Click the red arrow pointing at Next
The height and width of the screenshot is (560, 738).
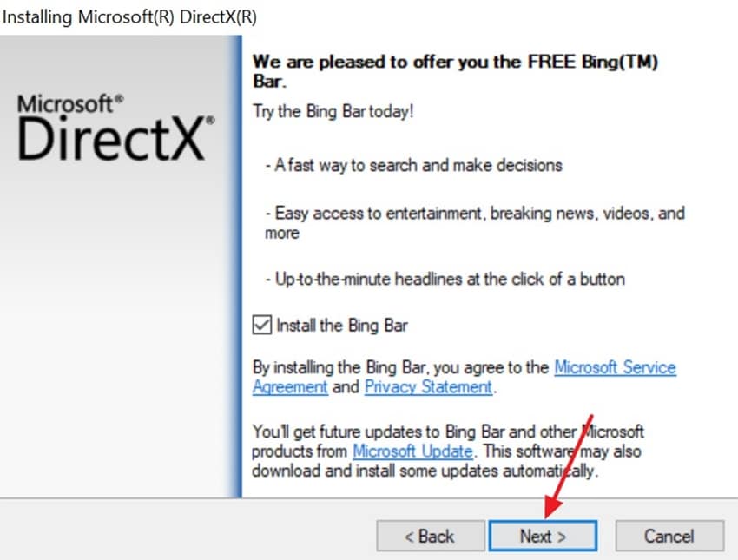point(567,466)
